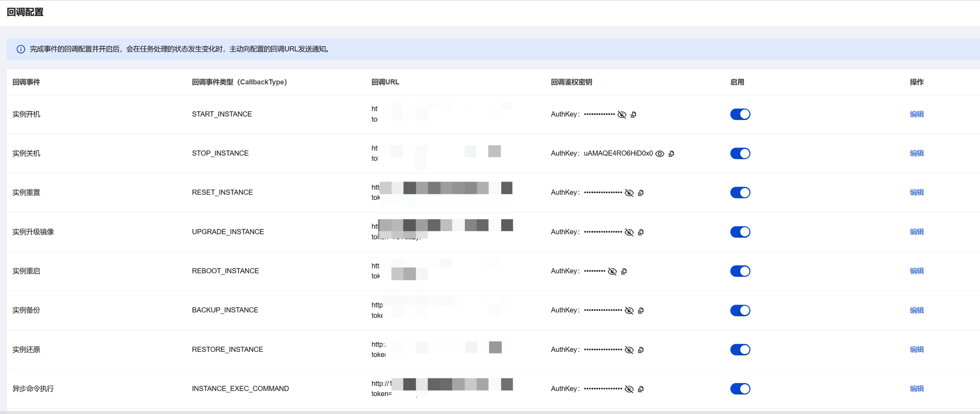The height and width of the screenshot is (414, 980).
Task: Reveal the RESTORE_INSTANCE AuthKey
Action: tap(629, 350)
